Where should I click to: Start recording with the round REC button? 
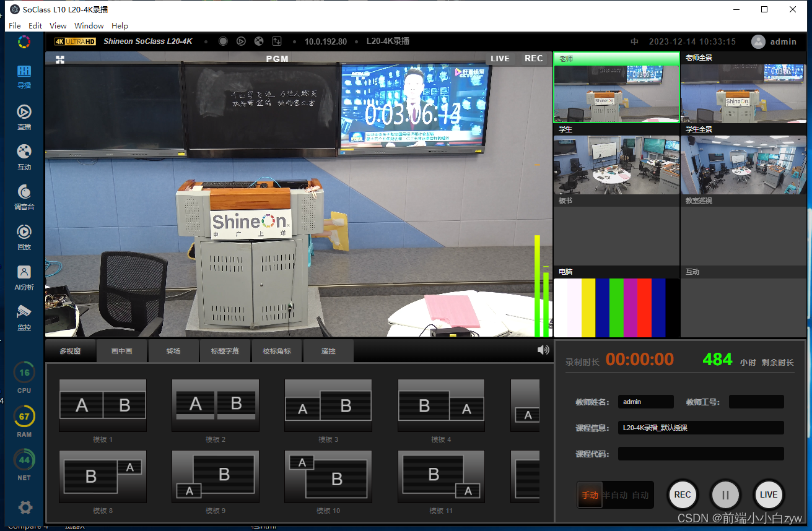coord(682,494)
